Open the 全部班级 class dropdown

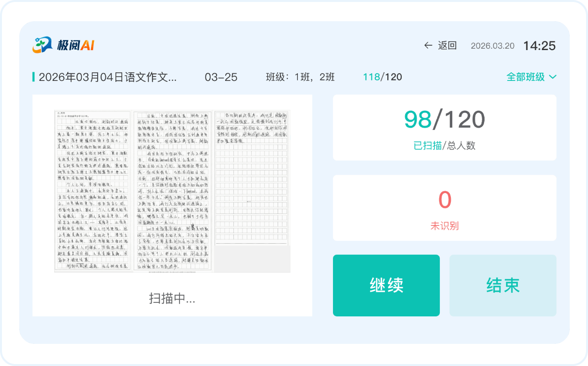[x=531, y=77]
